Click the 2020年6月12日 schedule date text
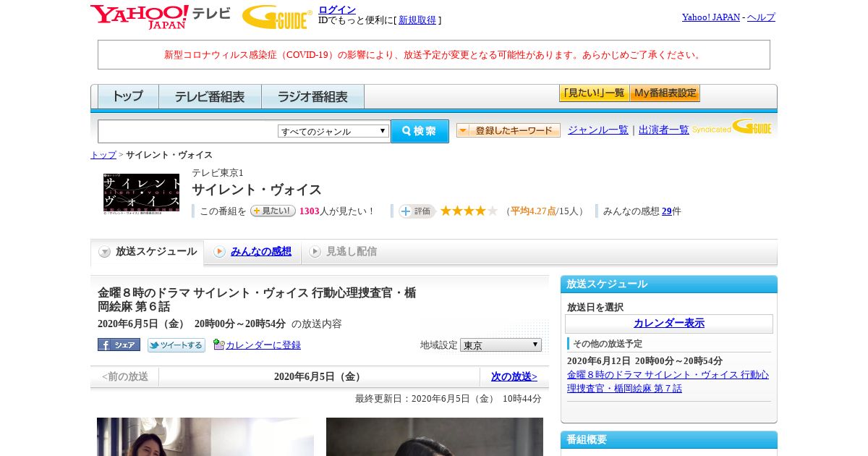 click(644, 360)
